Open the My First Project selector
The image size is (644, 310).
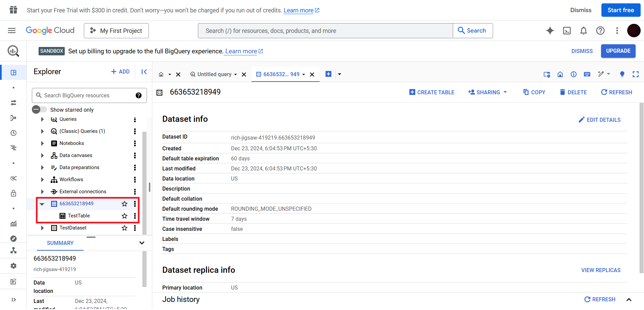tap(116, 31)
